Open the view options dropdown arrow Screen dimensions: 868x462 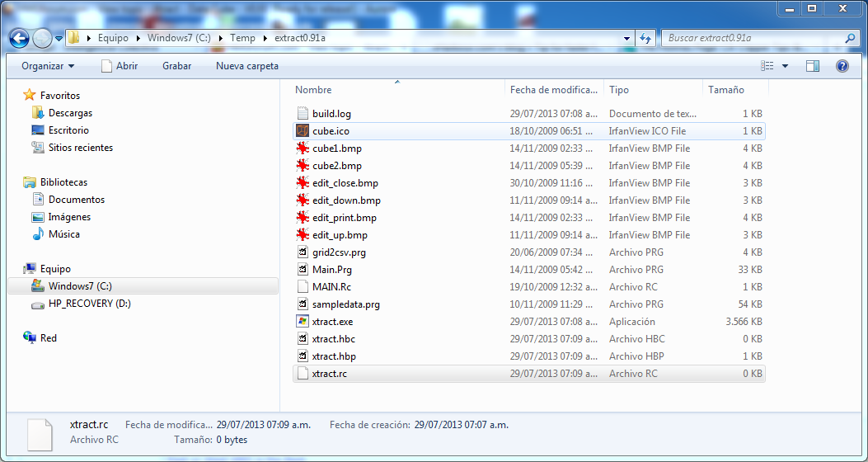pos(785,66)
